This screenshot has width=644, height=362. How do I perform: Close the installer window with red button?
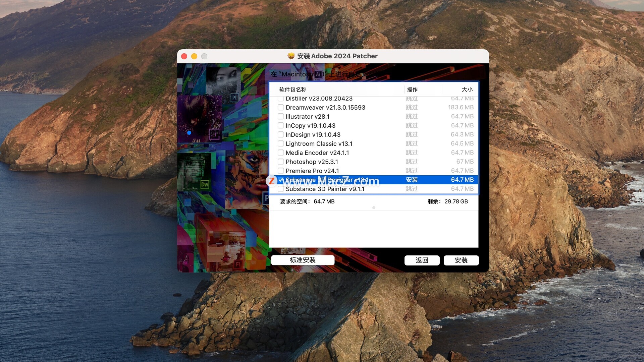coord(184,56)
